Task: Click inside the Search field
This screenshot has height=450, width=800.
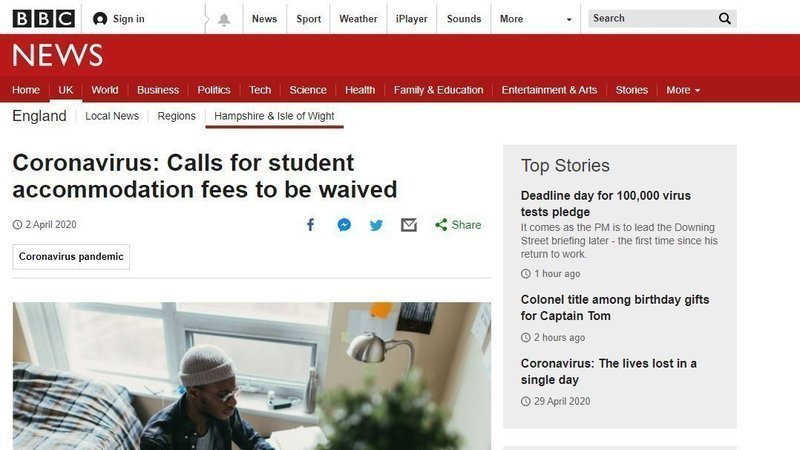Action: (652, 19)
